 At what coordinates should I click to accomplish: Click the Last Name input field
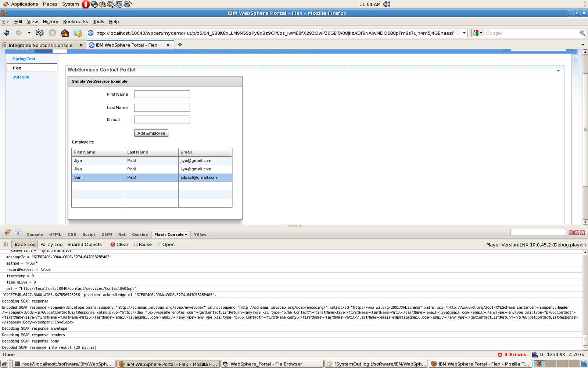pyautogui.click(x=162, y=107)
